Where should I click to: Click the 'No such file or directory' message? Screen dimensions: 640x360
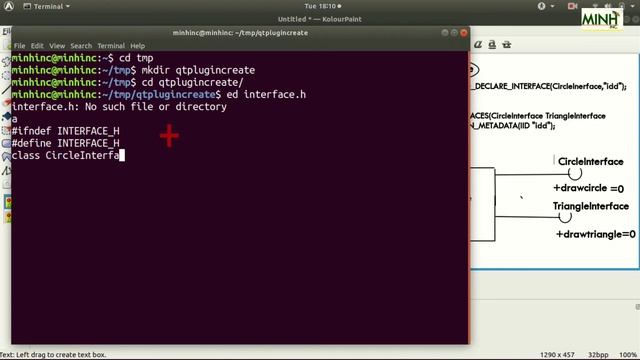coord(156,107)
